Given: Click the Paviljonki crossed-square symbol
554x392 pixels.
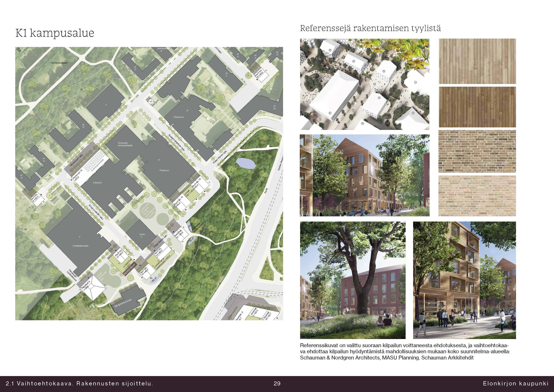Looking at the screenshot, I should point(151,101).
